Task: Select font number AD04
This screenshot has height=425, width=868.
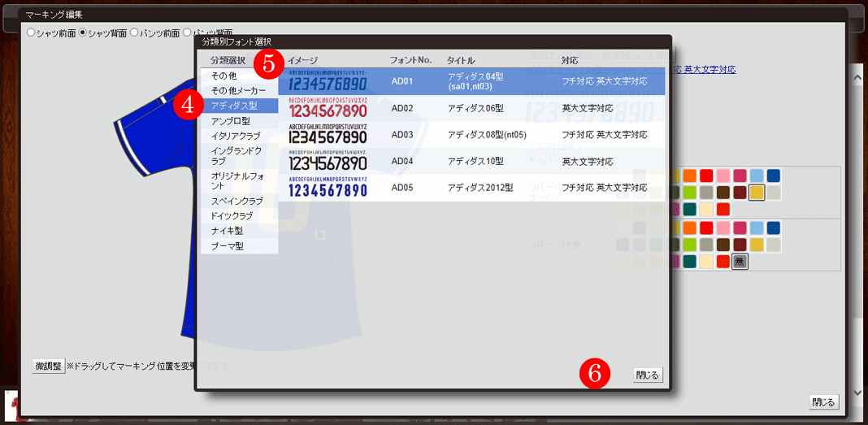Action: pos(401,161)
